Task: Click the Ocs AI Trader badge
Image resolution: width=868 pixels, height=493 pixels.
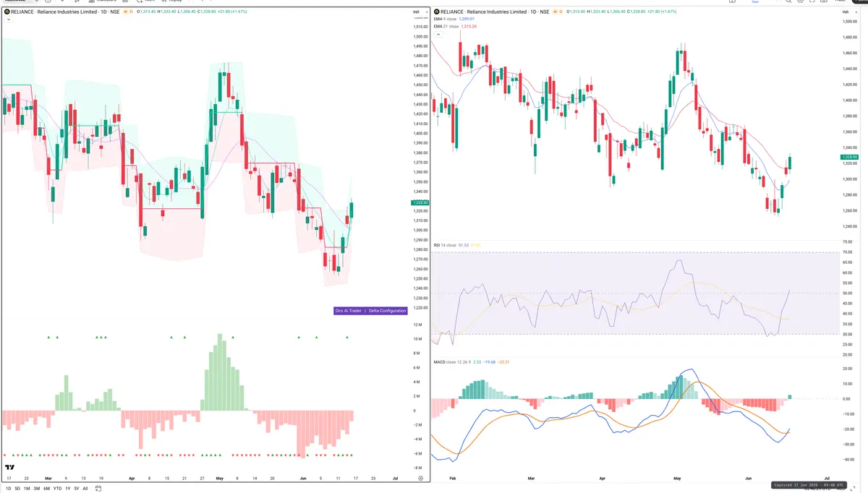Action: (x=349, y=311)
